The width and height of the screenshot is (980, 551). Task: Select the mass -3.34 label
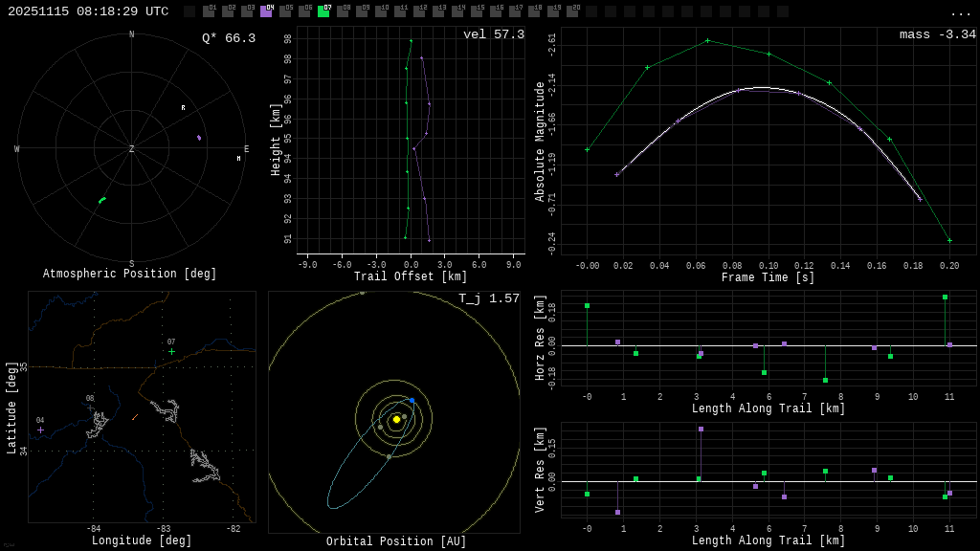[x=937, y=35]
